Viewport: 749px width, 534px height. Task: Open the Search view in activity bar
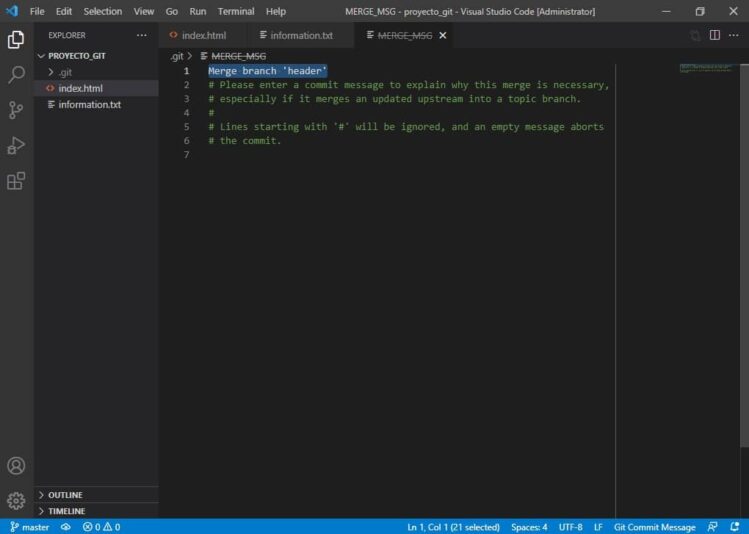pyautogui.click(x=16, y=75)
